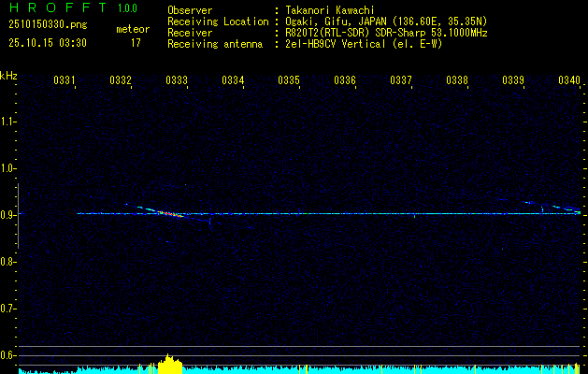Click the 0340 time marker

pyautogui.click(x=569, y=80)
